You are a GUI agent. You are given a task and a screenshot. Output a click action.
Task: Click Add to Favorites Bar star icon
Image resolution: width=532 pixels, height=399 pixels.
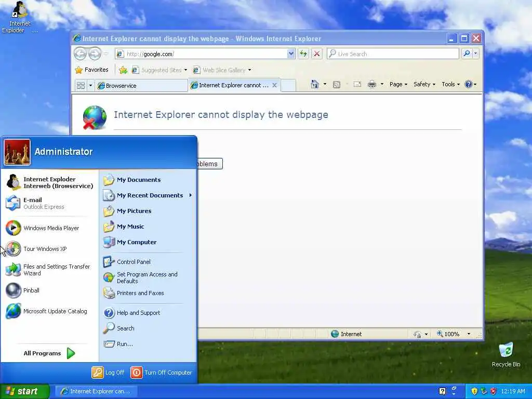(123, 70)
